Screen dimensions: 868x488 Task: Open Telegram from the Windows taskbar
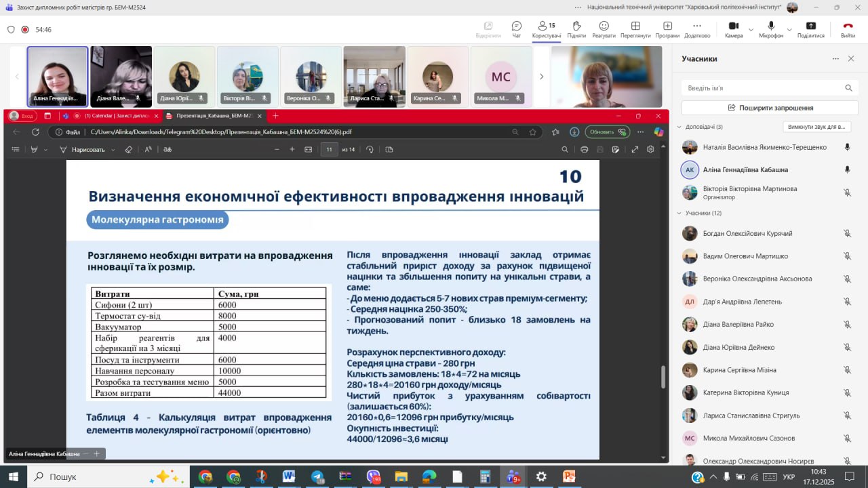(x=317, y=476)
